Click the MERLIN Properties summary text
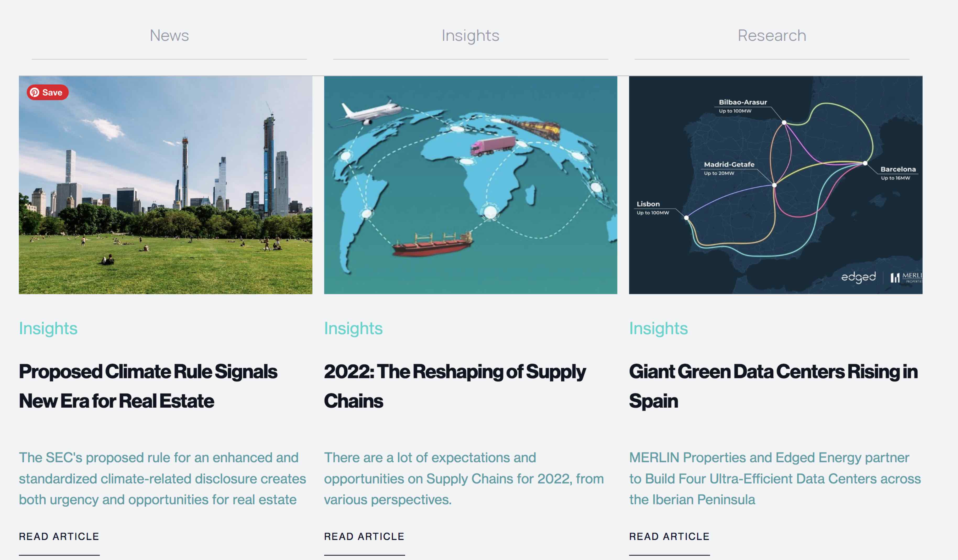The image size is (958, 560). [775, 479]
